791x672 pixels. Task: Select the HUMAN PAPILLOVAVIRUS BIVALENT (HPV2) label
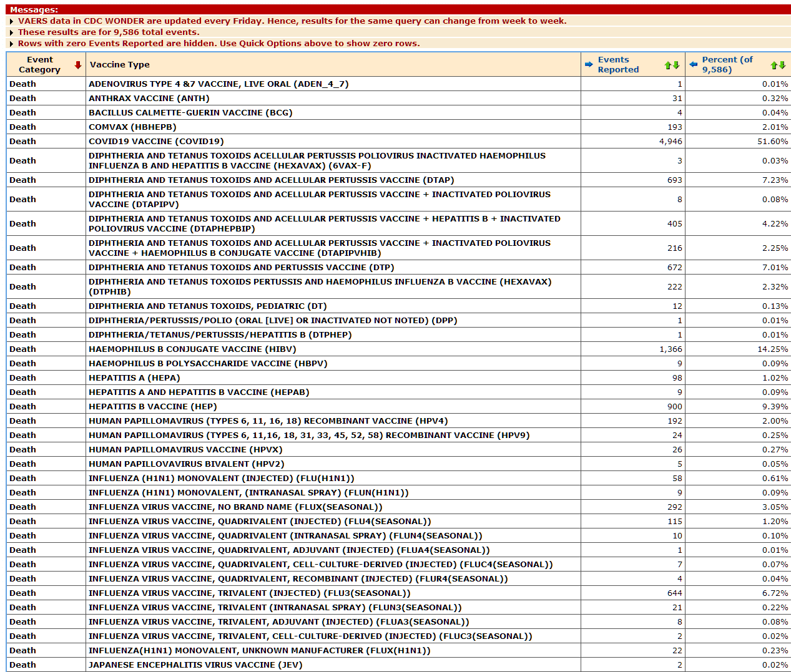[x=187, y=464]
